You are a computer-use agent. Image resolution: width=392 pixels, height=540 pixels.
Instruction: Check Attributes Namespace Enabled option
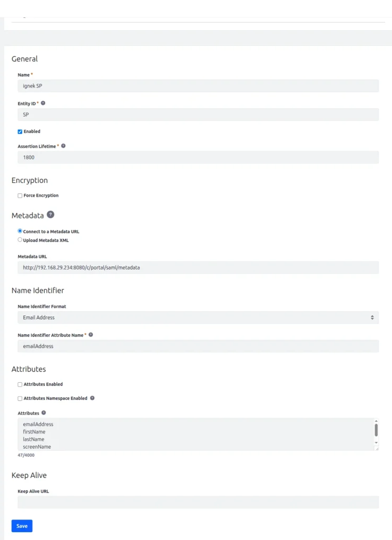[x=20, y=399]
